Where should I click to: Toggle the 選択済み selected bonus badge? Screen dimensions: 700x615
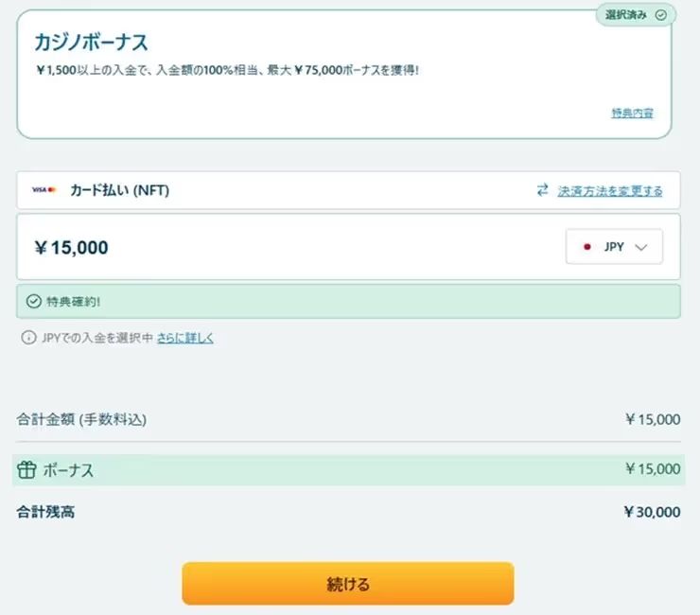pyautogui.click(x=635, y=15)
